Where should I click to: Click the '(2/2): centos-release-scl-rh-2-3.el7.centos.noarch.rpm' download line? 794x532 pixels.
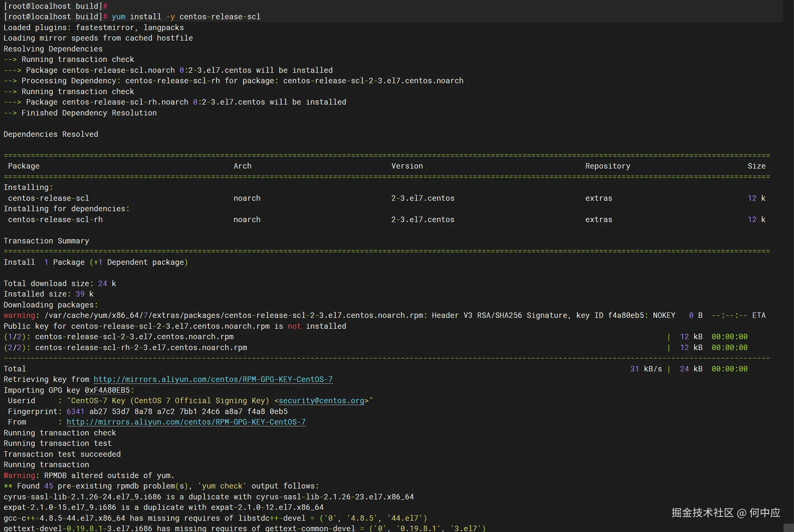point(126,348)
